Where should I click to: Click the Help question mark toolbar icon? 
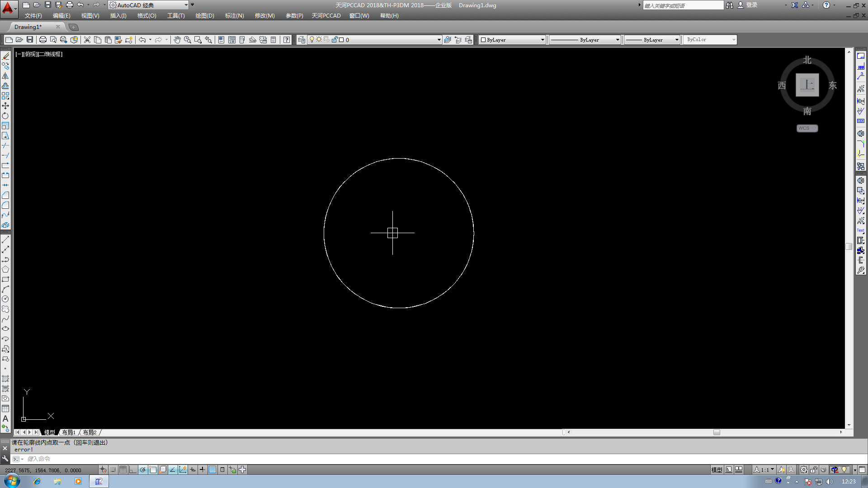pyautogui.click(x=287, y=40)
